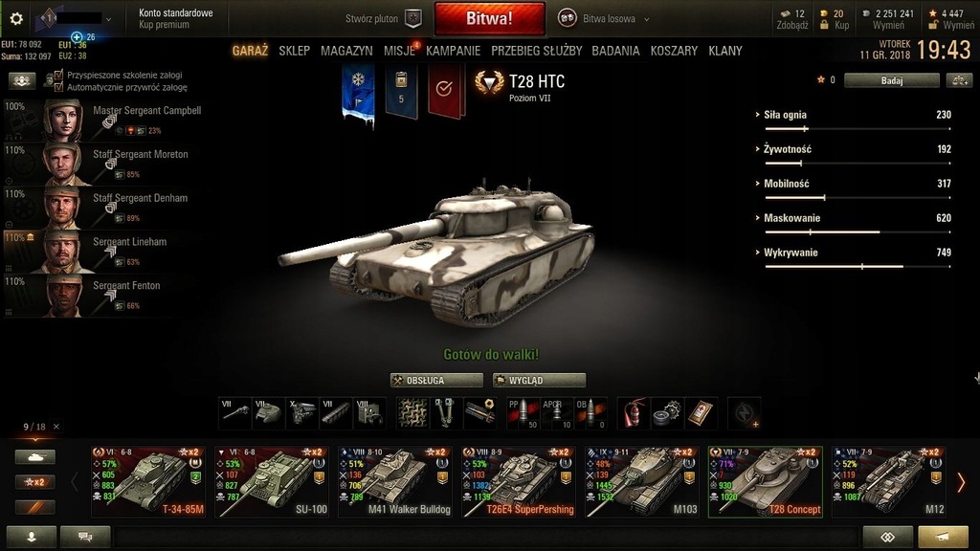Open the first aid kit consumable slot
Viewport: 980px width, 551px height.
click(701, 413)
